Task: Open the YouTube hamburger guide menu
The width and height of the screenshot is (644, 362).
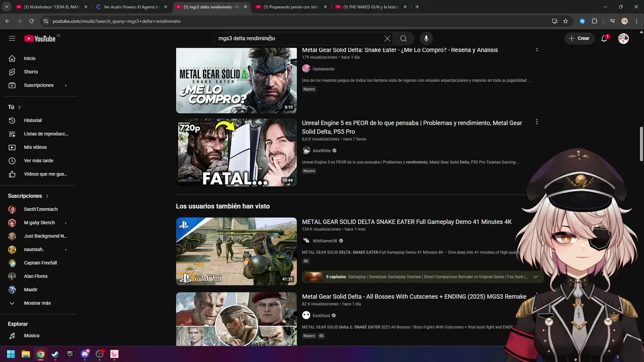Action: [12, 38]
